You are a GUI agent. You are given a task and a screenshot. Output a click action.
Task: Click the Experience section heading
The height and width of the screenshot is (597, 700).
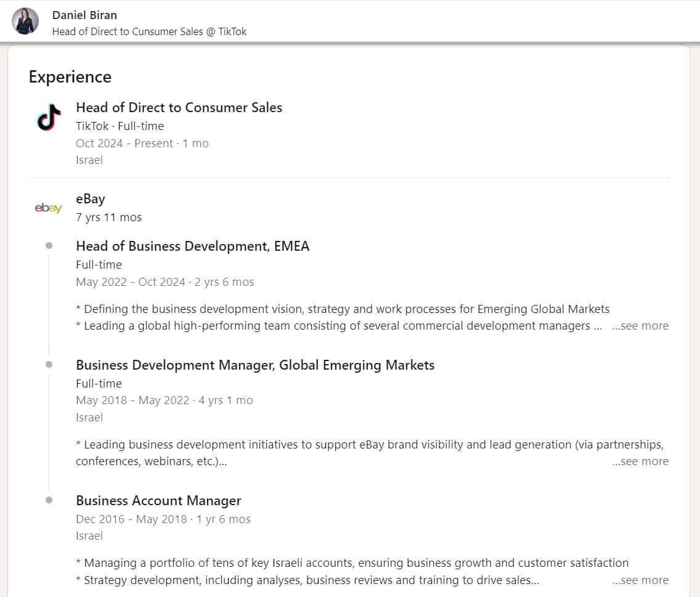pyautogui.click(x=70, y=77)
